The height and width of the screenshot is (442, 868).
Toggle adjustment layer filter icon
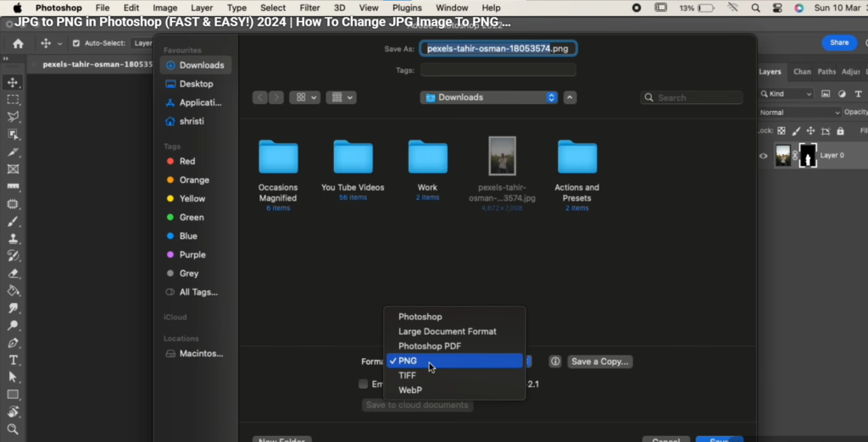(842, 94)
